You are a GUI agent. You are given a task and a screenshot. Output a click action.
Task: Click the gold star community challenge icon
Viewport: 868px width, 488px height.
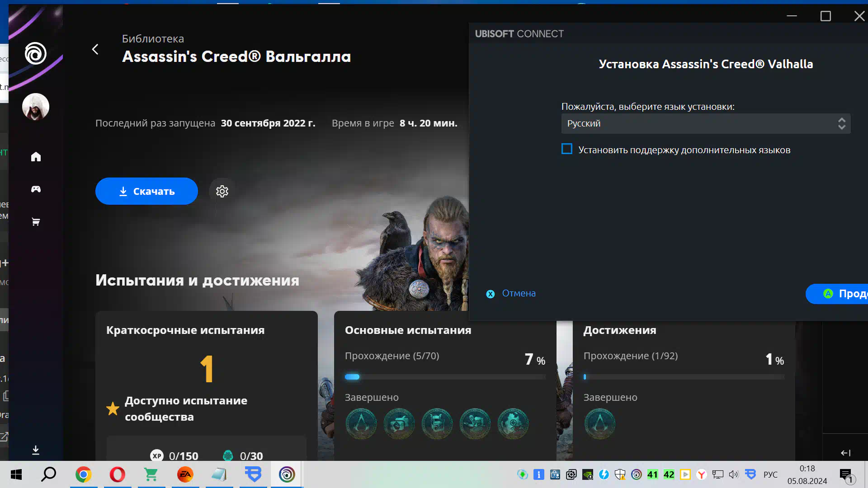(113, 408)
